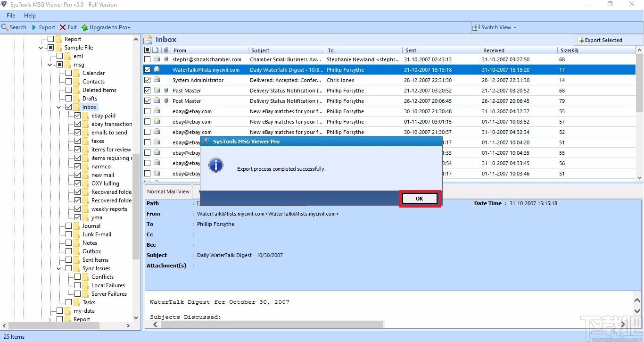This screenshot has width=644, height=342.
Task: Click the Search magnifier icon in toolbar
Action: click(5, 27)
